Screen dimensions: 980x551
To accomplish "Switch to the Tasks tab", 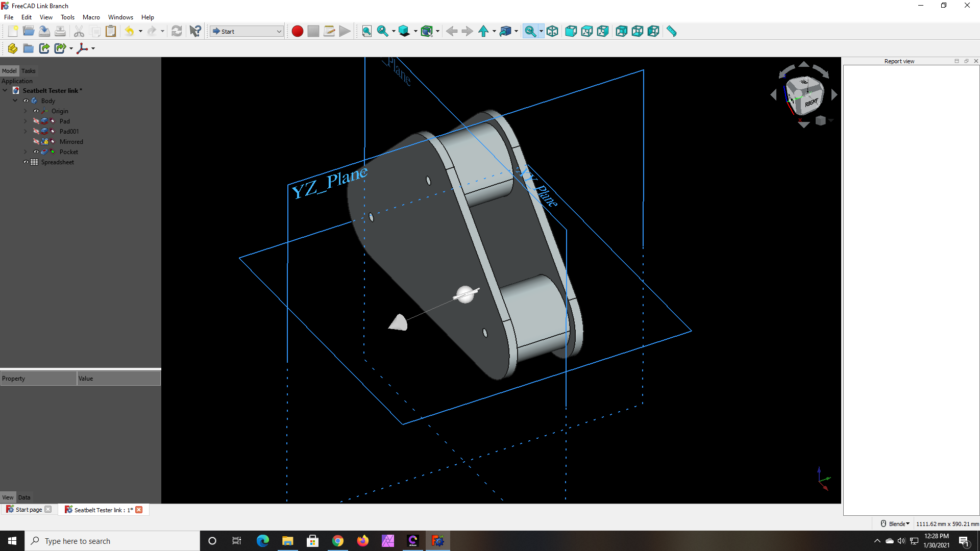I will pos(28,71).
